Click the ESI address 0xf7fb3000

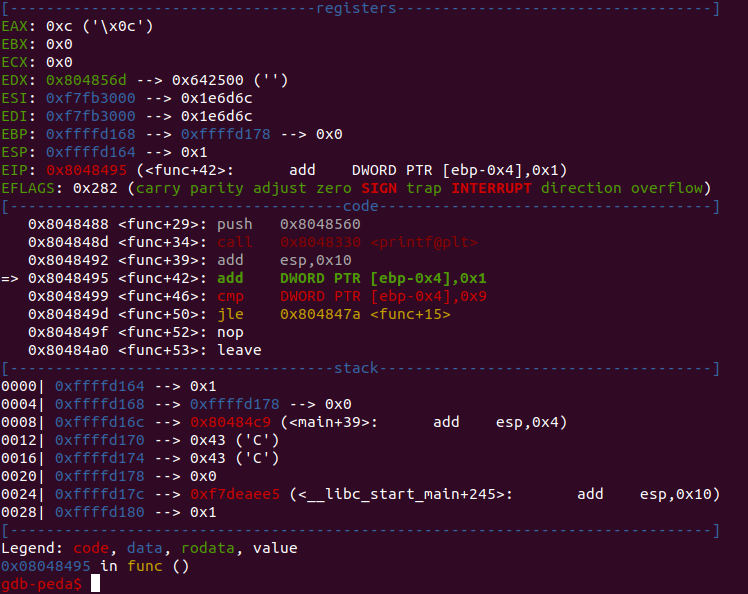click(91, 98)
